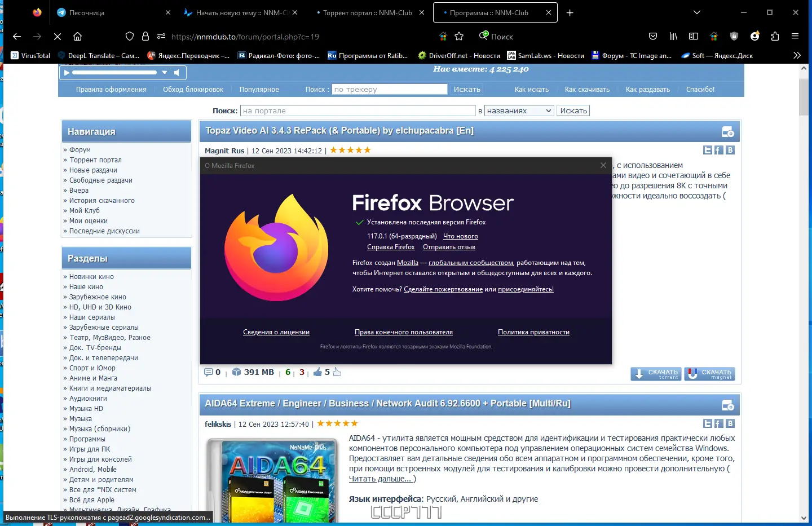Open the "Мои оценки" navigation link
812x526 pixels.
pos(89,221)
